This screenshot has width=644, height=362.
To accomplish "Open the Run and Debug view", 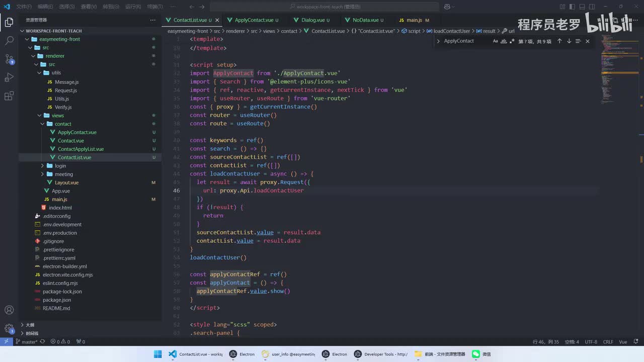I will coord(9,77).
